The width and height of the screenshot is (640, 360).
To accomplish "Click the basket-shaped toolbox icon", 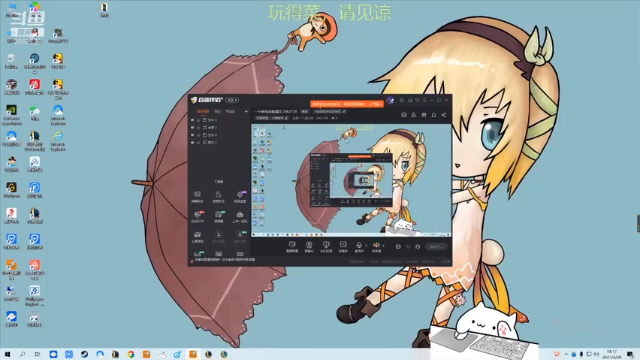I will [x=240, y=215].
